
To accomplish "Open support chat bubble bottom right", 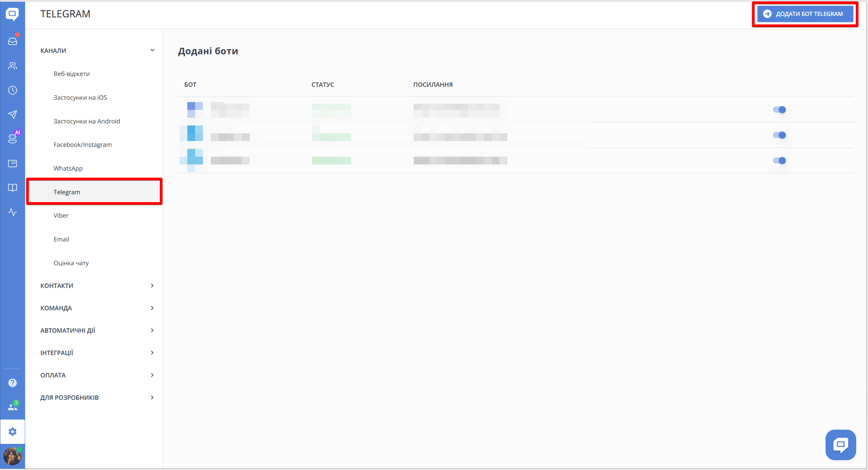I will [x=840, y=444].
